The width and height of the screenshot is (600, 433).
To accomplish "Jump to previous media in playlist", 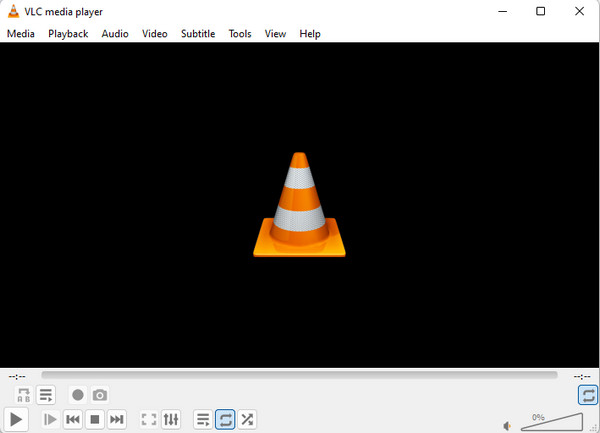I will 73,419.
